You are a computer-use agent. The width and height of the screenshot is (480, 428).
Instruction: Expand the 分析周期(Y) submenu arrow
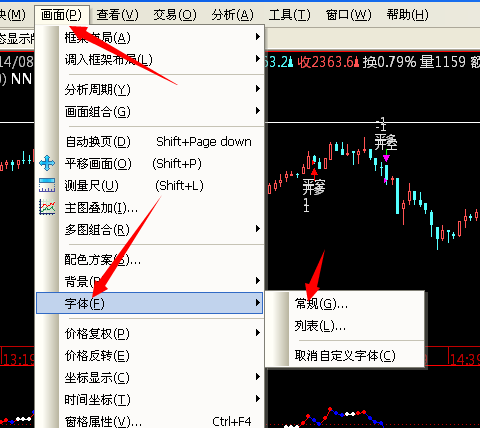(258, 89)
